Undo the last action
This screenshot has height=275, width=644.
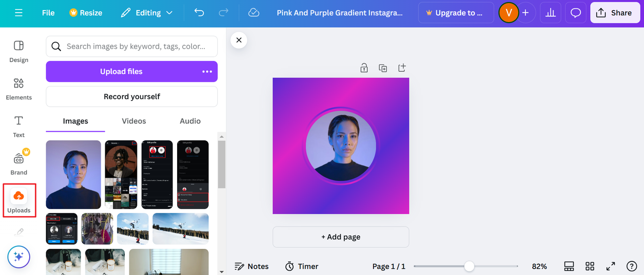tap(199, 13)
